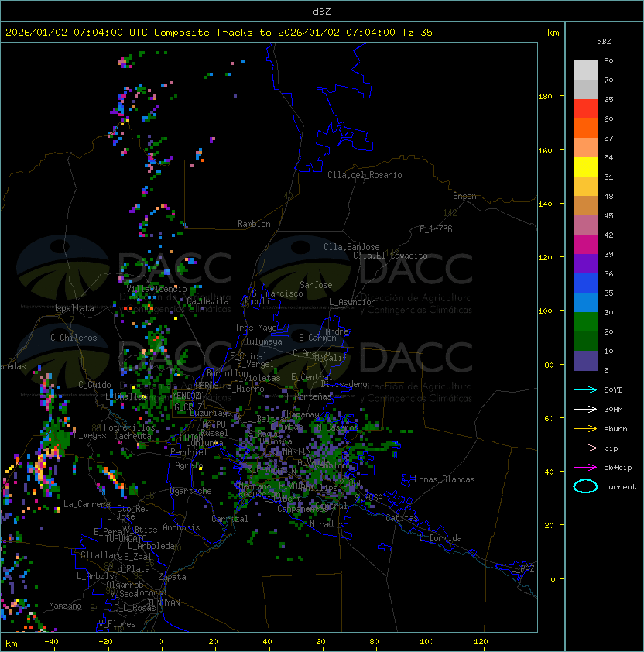Click the 'La_Carrera' map label
The height and width of the screenshot is (652, 644).
(87, 504)
